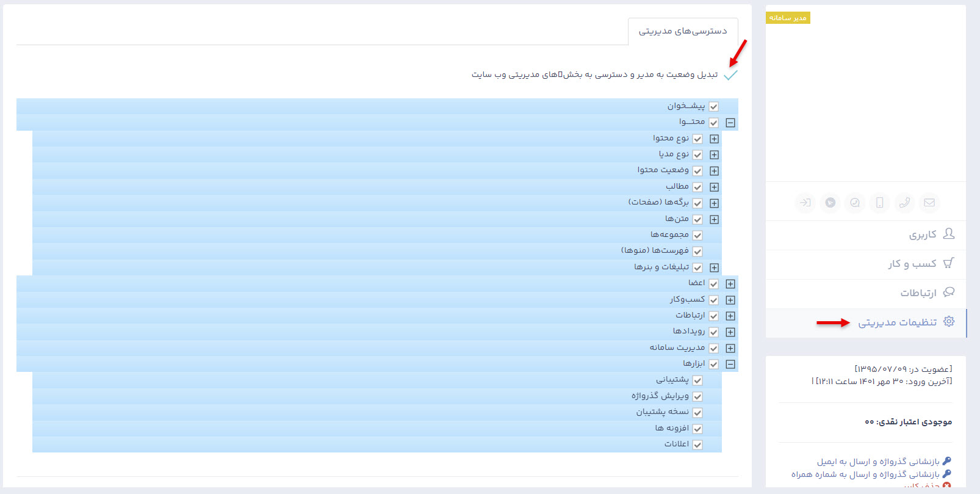Uncheck the پیشخوان checkbox
This screenshot has width=980, height=494.
[714, 107]
